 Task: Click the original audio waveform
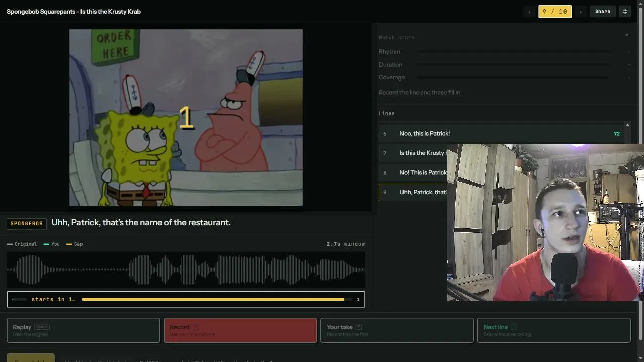point(186,270)
